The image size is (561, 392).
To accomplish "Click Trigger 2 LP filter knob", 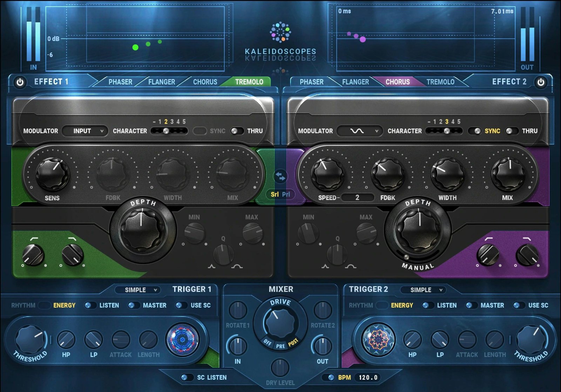I will [440, 339].
